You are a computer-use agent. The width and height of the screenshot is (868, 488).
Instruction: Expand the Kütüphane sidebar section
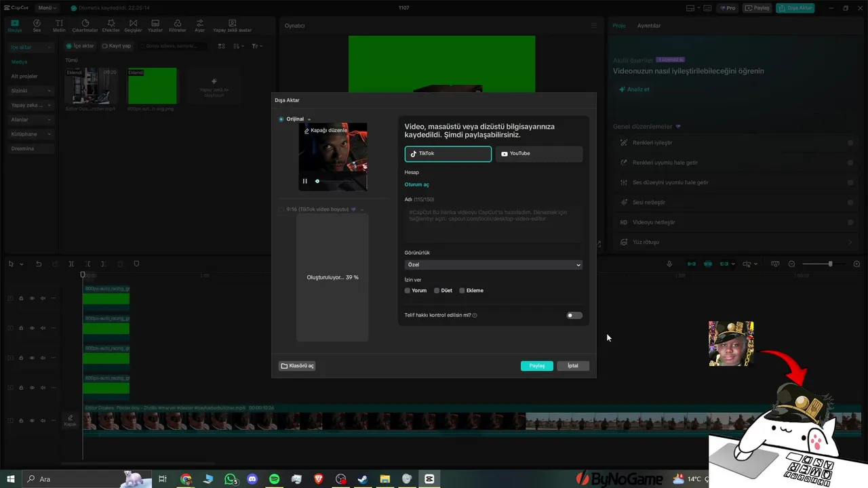(31, 134)
